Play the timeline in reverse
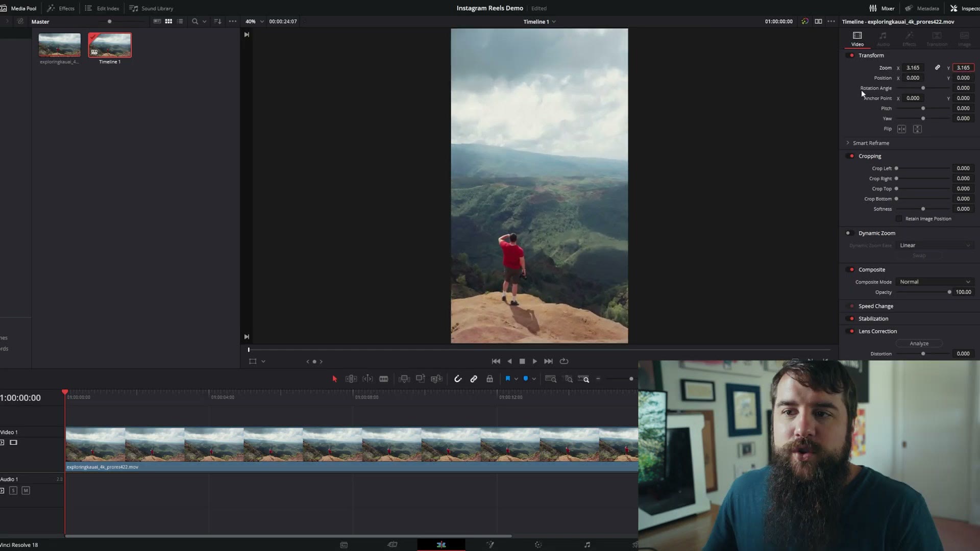This screenshot has height=551, width=980. click(x=509, y=361)
